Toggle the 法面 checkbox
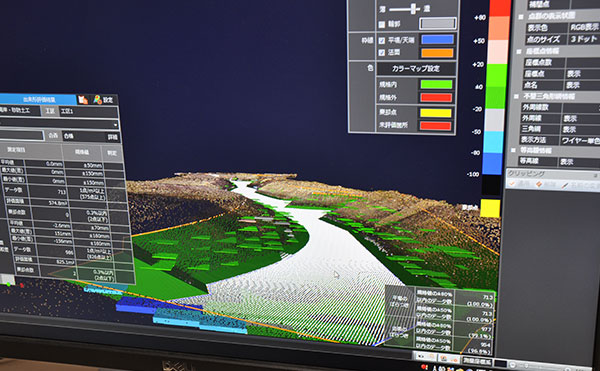The width and height of the screenshot is (600, 371). point(382,53)
